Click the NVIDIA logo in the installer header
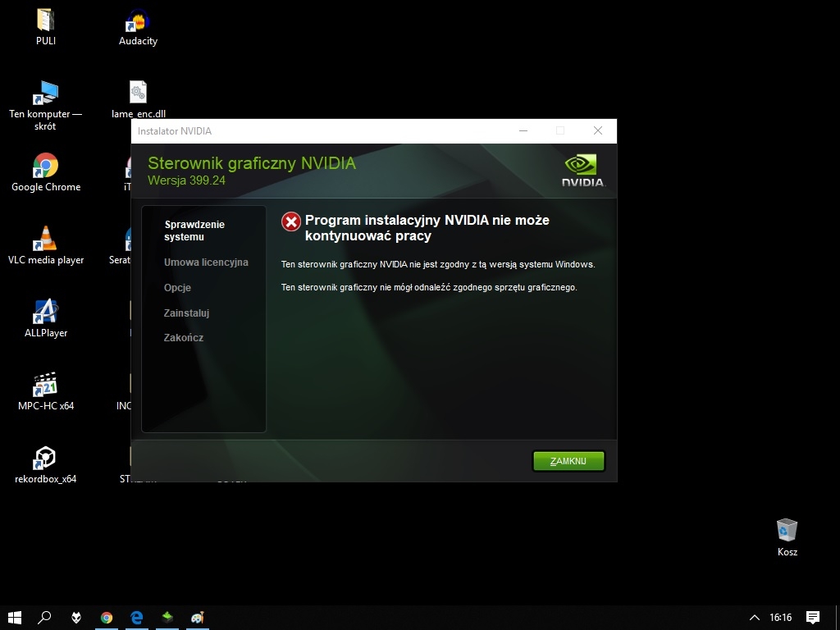This screenshot has width=840, height=630. tap(583, 171)
